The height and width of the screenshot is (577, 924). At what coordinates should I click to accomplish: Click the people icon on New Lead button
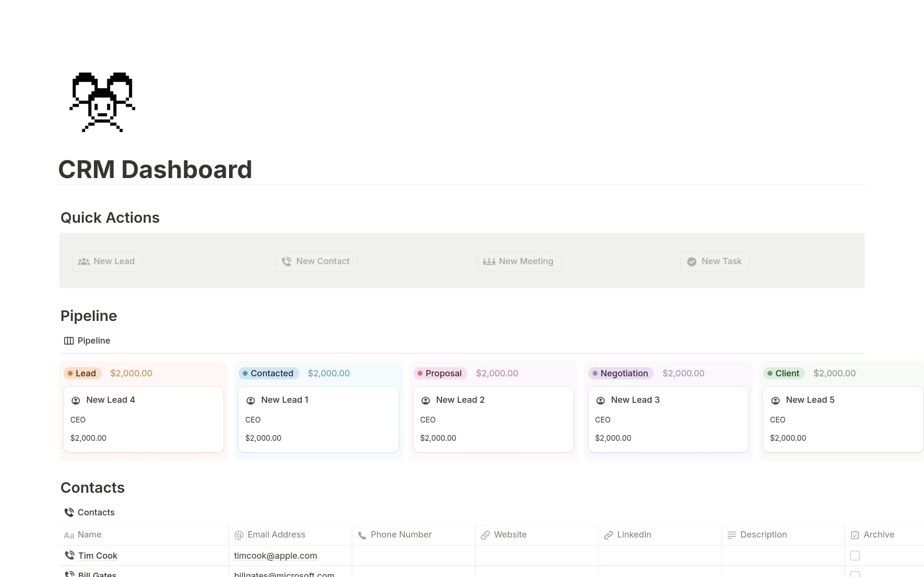[x=84, y=262]
